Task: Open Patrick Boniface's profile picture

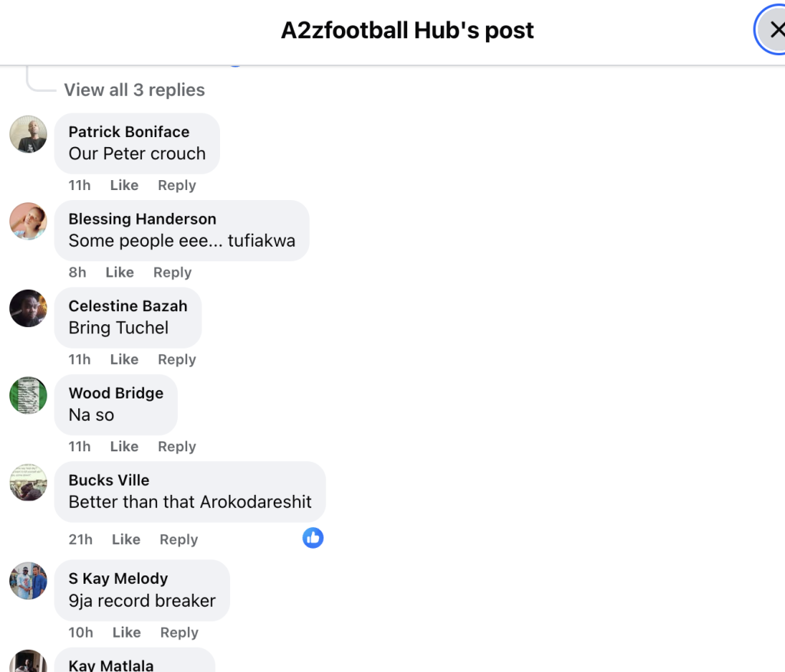Action: coord(28,135)
